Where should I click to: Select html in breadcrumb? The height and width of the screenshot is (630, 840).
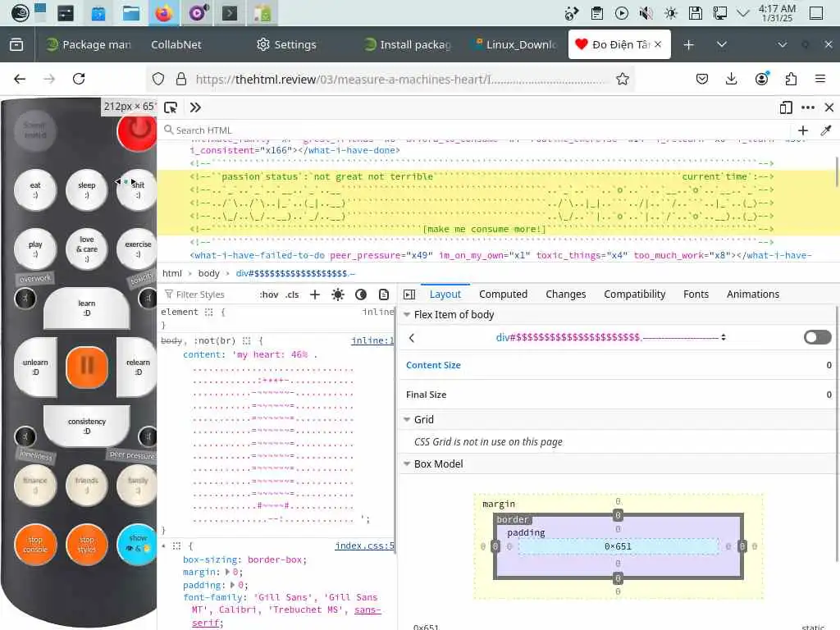point(172,273)
